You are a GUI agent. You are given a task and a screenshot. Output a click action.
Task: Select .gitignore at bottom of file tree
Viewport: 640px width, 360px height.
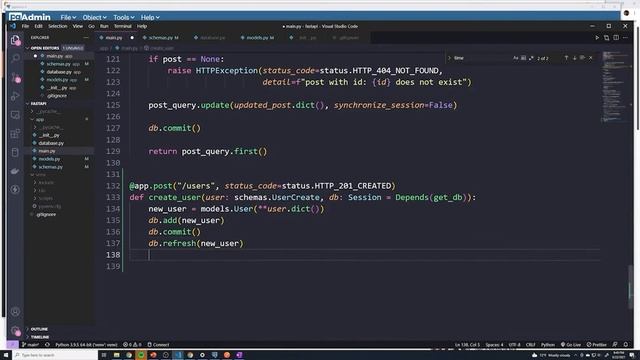(59, 214)
